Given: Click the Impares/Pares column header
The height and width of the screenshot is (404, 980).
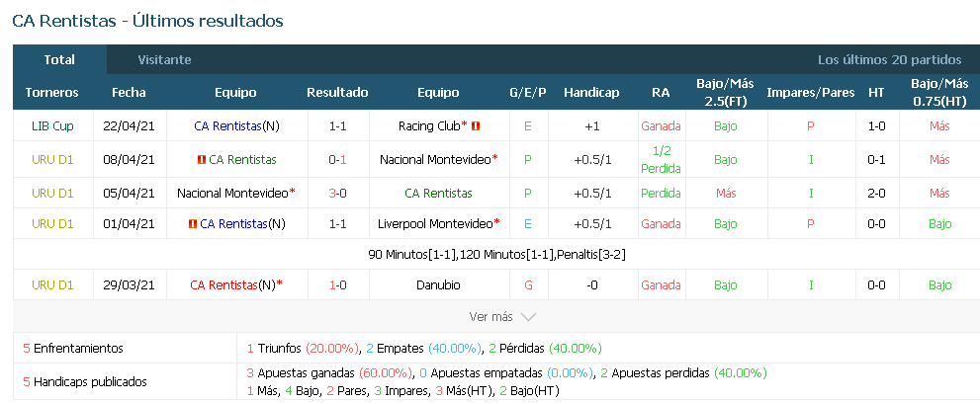Looking at the screenshot, I should pos(811,93).
